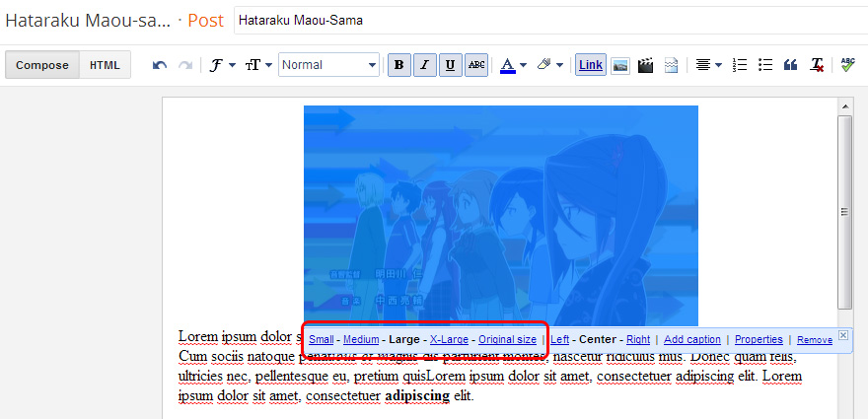Expand font family dropdown arrow

pos(233,65)
